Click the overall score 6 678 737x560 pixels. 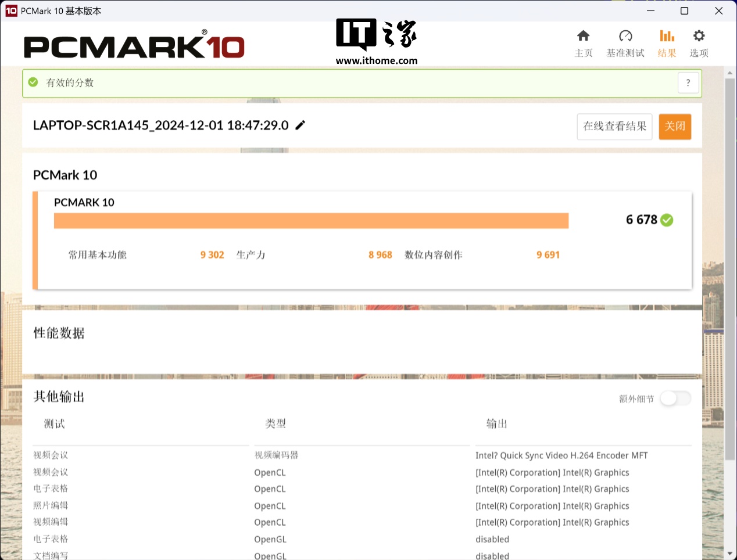tap(642, 220)
